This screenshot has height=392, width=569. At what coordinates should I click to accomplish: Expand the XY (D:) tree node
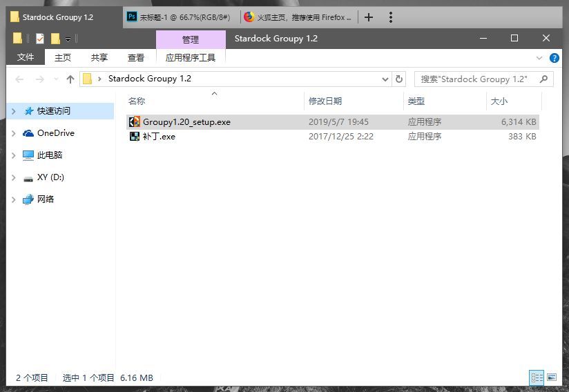click(14, 177)
